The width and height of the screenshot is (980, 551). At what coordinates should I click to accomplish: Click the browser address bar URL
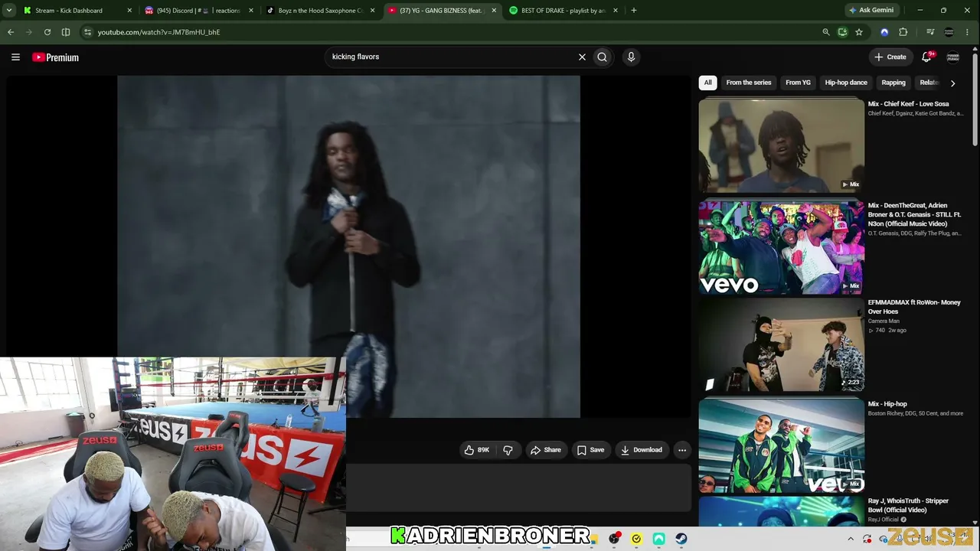coord(158,32)
